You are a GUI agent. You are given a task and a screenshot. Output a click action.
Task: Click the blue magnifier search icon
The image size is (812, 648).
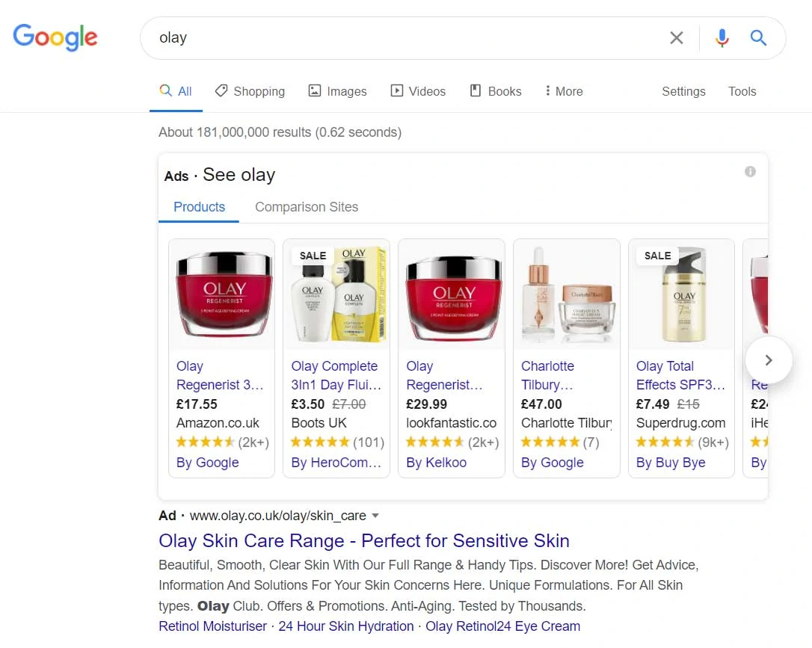click(758, 38)
